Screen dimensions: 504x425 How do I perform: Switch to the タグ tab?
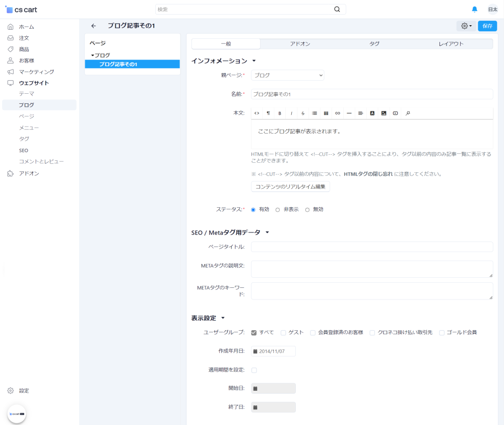pyautogui.click(x=374, y=44)
